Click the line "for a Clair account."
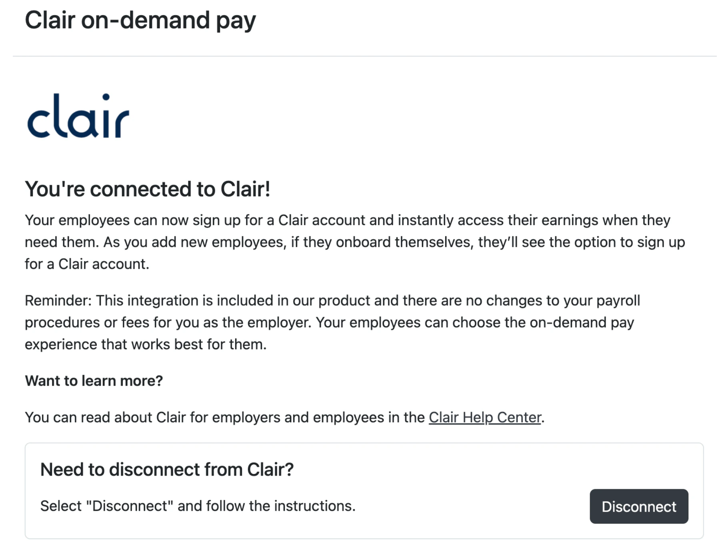This screenshot has height=560, width=728. pyautogui.click(x=87, y=264)
